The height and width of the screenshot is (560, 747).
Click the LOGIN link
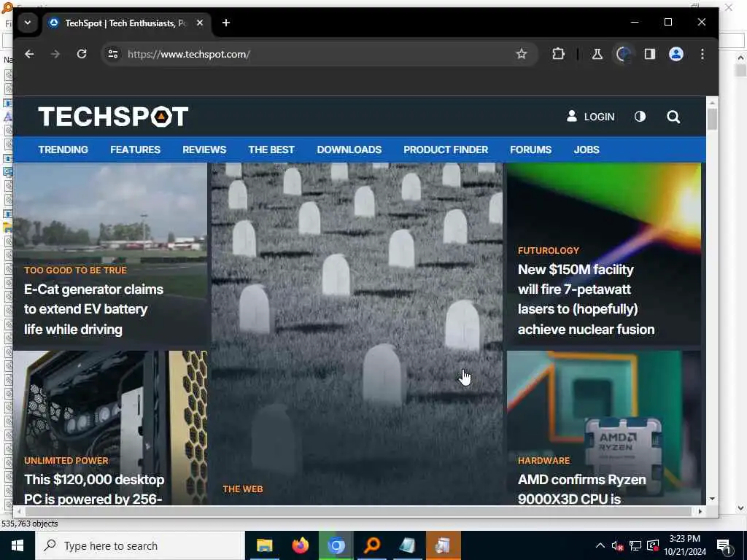coord(590,117)
